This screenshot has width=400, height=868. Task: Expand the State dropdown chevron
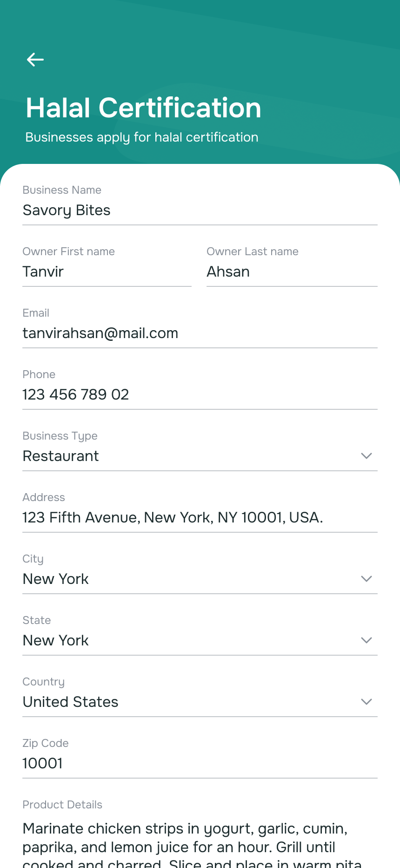tap(367, 640)
